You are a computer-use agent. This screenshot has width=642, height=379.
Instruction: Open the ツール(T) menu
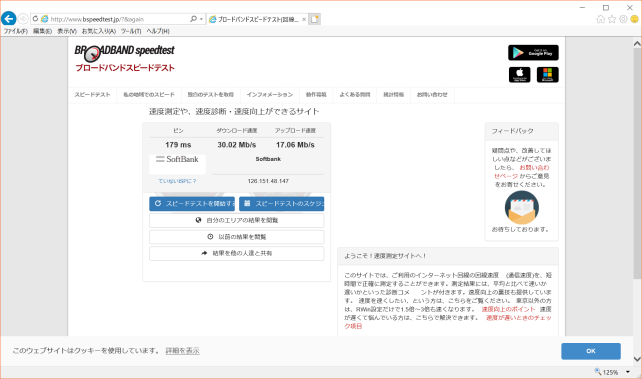[x=131, y=31]
